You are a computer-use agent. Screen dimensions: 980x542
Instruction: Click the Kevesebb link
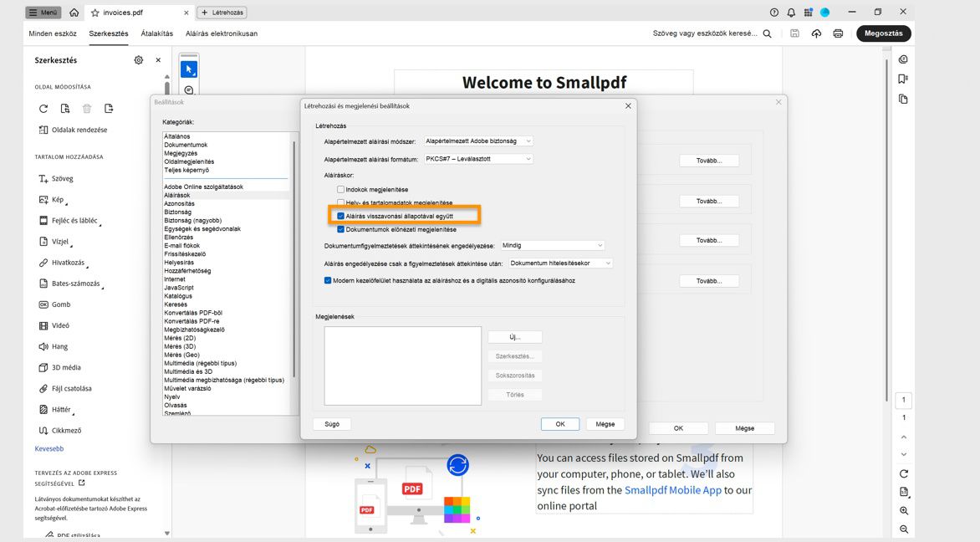(x=48, y=448)
